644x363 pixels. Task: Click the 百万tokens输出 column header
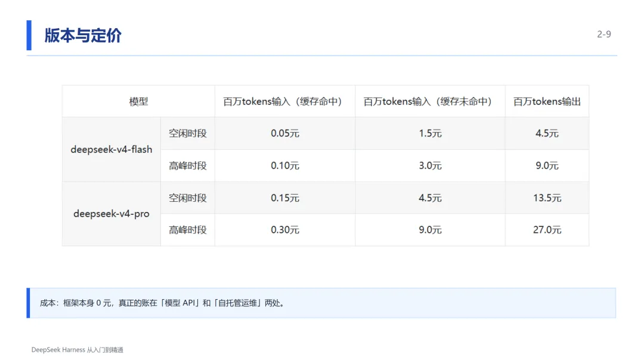pyautogui.click(x=547, y=101)
